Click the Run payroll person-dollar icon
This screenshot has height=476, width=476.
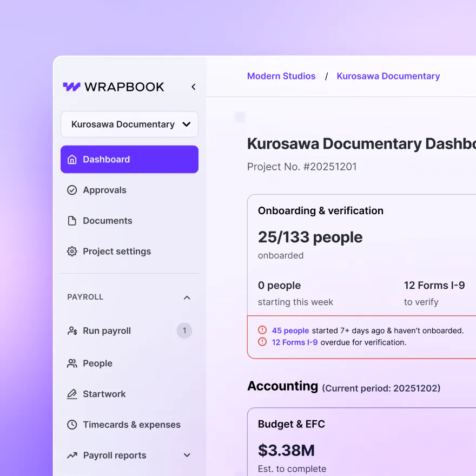(x=72, y=330)
